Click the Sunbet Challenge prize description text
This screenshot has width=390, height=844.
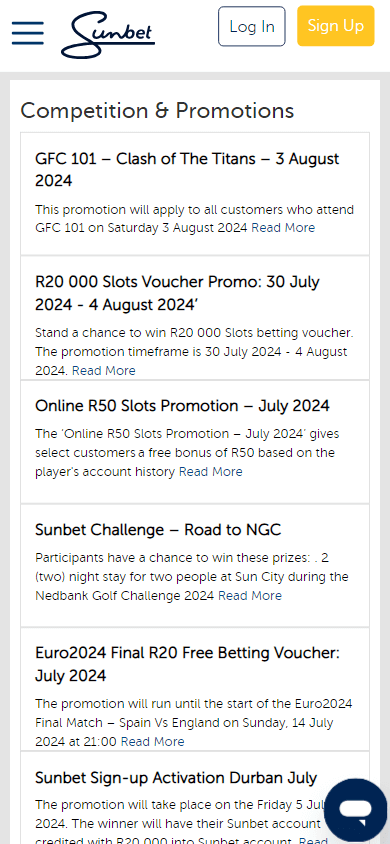pos(192,577)
